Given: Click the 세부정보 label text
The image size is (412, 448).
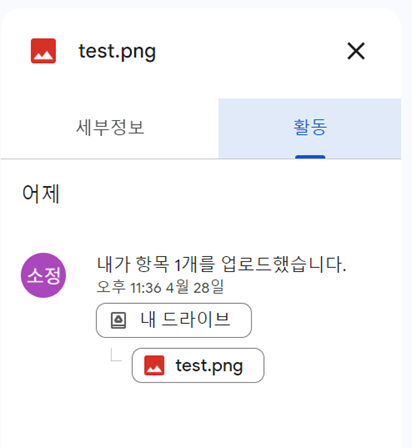Looking at the screenshot, I should tap(110, 127).
